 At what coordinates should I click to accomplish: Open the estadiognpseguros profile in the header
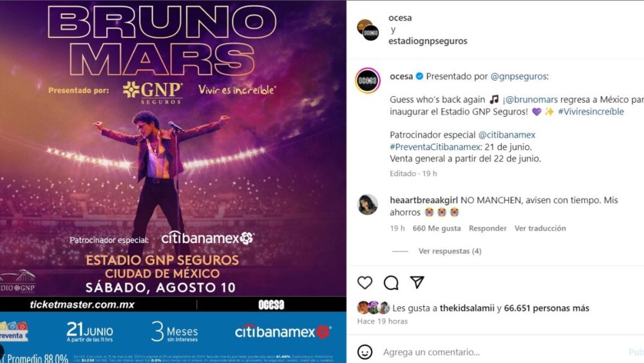pyautogui.click(x=428, y=41)
